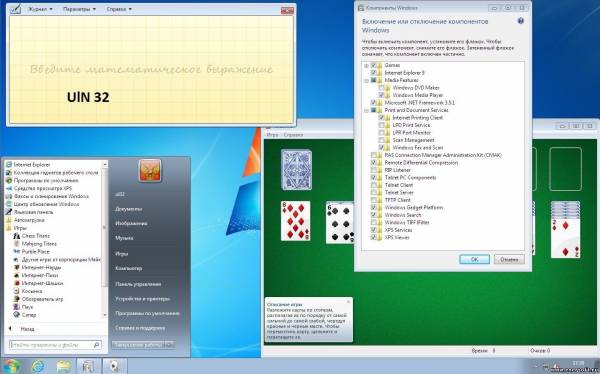The height and width of the screenshot is (374, 600).
Task: Open shutdown options arrow in Start menu
Action: tap(170, 345)
